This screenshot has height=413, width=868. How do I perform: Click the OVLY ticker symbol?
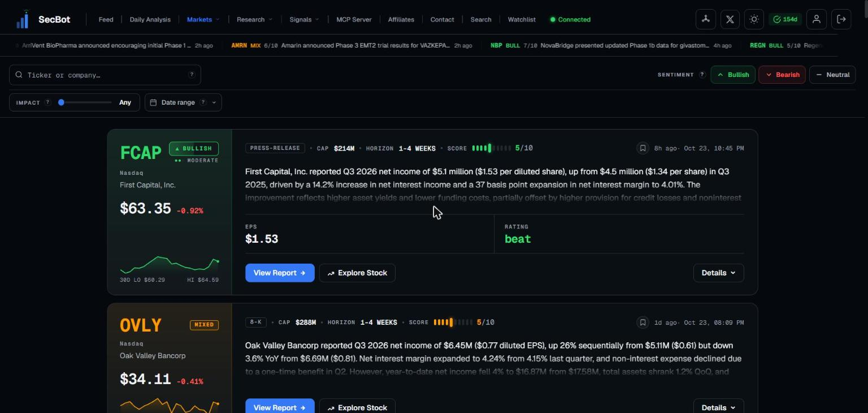141,325
